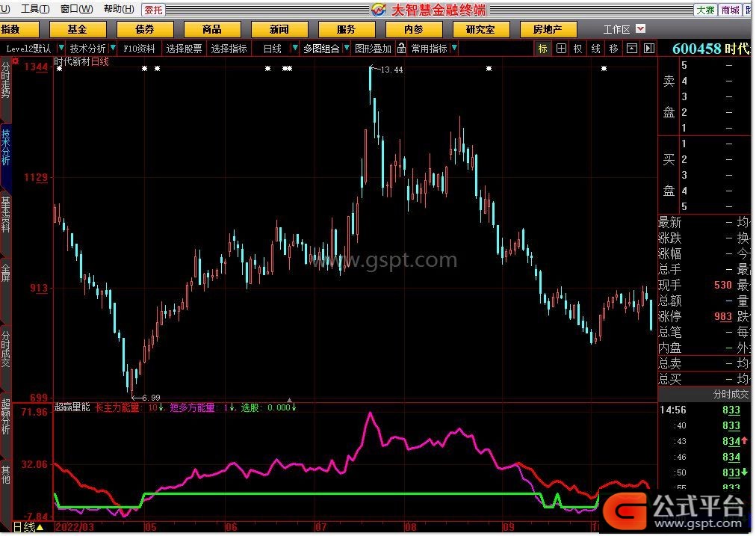Click the 时代新材 stock name on chart
Screen dimensions: 756x536
pyautogui.click(x=72, y=62)
